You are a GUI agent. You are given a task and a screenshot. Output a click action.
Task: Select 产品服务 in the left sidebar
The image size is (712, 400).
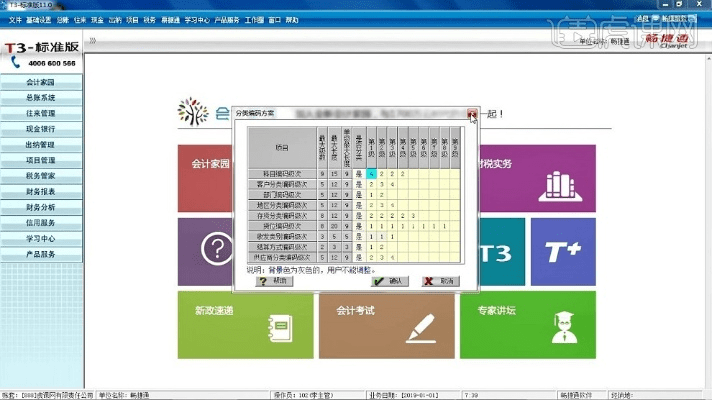coord(41,254)
